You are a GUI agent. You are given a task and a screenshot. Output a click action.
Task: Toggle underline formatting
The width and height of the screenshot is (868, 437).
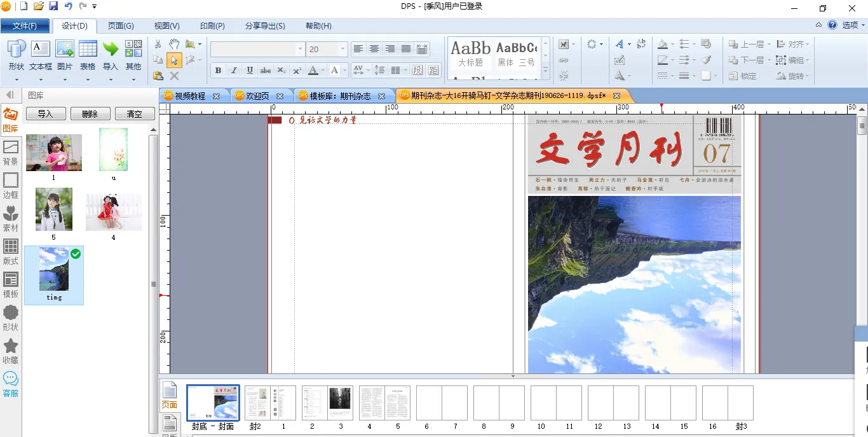click(250, 71)
